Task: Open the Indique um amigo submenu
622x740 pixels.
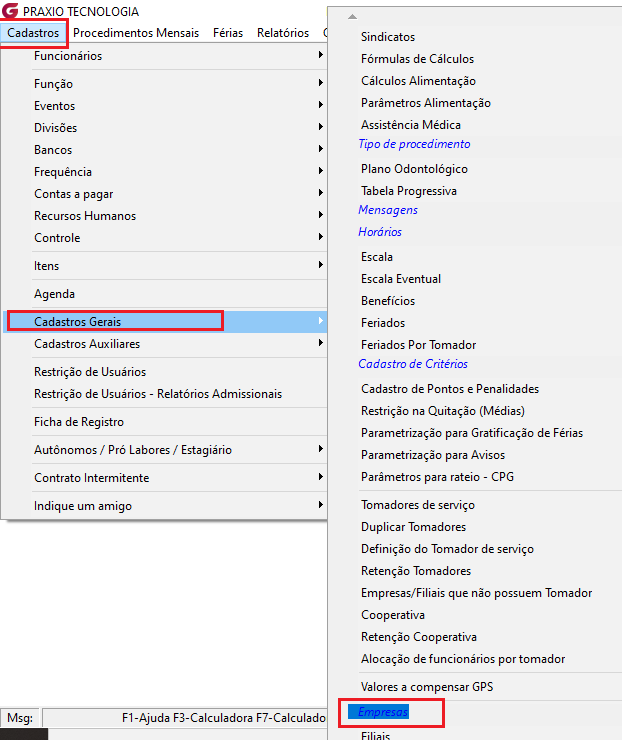Action: [165, 505]
